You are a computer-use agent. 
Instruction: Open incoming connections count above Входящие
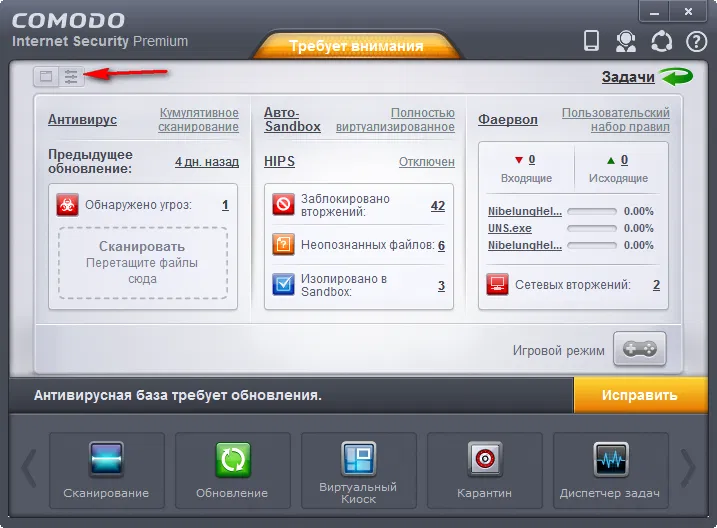pyautogui.click(x=532, y=160)
